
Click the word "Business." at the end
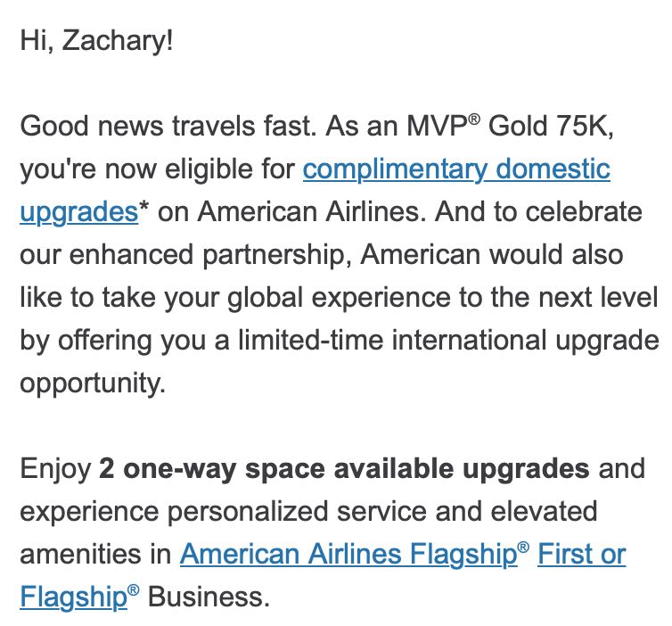tap(209, 597)
